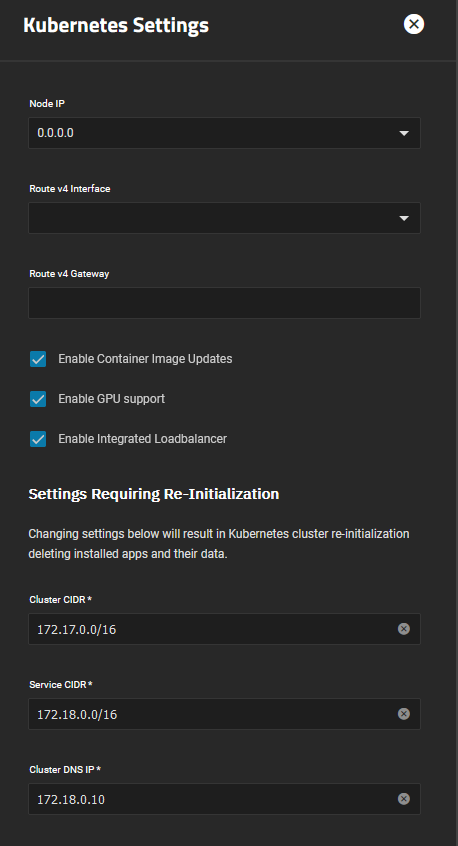
Task: Click the empty Route v4 Interface select box
Action: [224, 218]
